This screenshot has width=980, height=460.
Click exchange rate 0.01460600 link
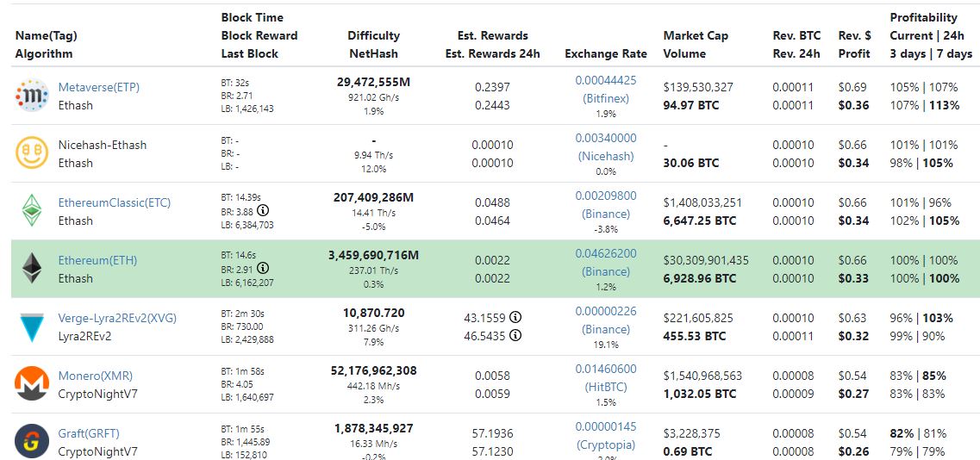606,369
